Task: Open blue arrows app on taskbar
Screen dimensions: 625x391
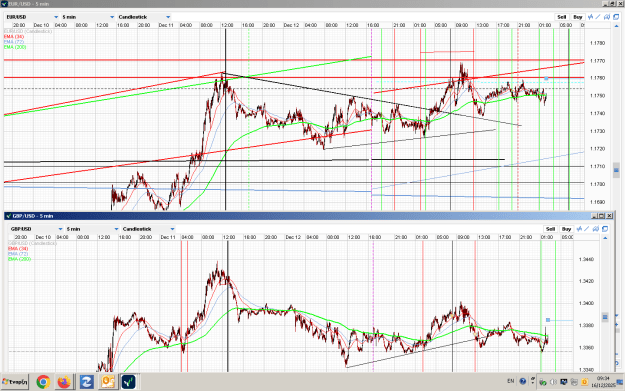Action: coord(86,382)
